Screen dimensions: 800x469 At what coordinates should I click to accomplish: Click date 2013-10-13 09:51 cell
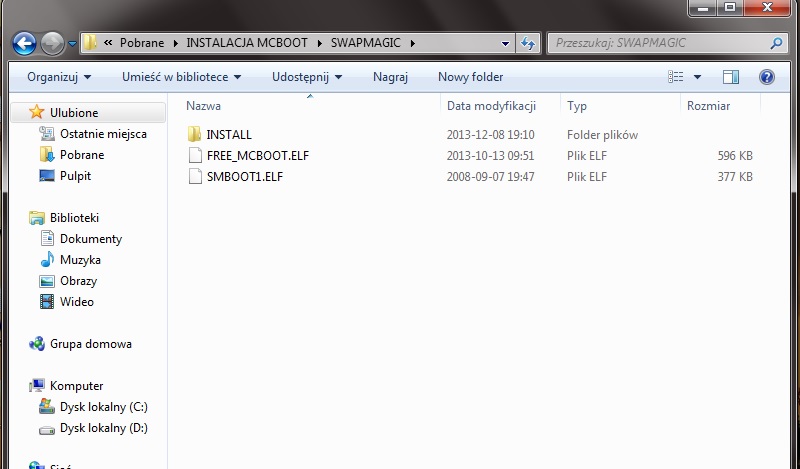(490, 156)
